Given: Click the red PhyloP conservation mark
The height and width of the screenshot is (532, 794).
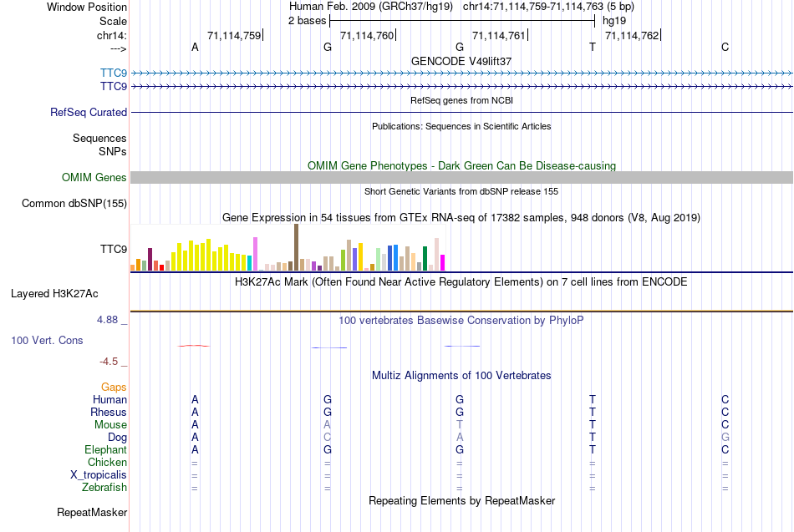Looking at the screenshot, I should tap(193, 346).
